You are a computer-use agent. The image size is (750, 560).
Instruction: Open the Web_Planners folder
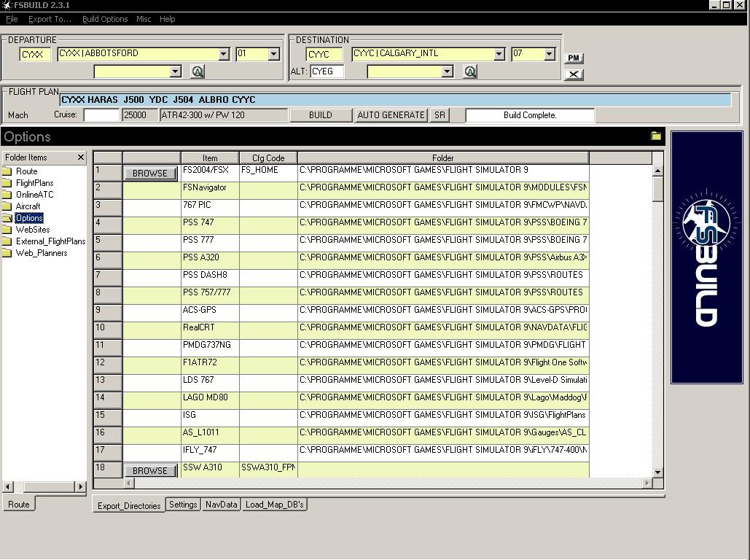pyautogui.click(x=41, y=253)
